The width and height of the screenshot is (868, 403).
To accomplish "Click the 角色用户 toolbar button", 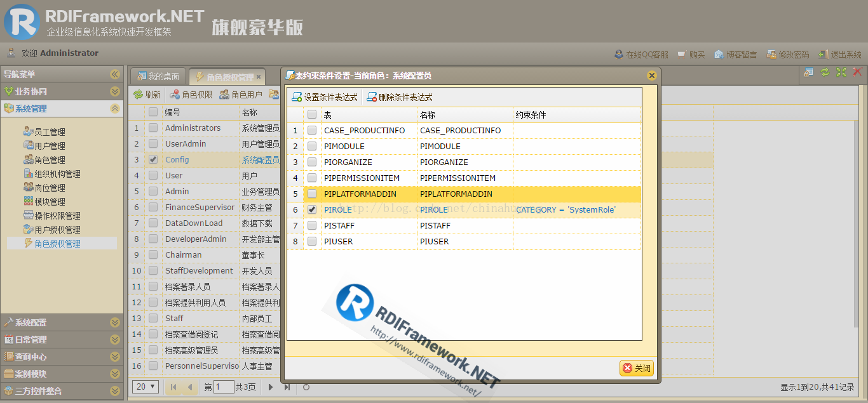I will (241, 95).
